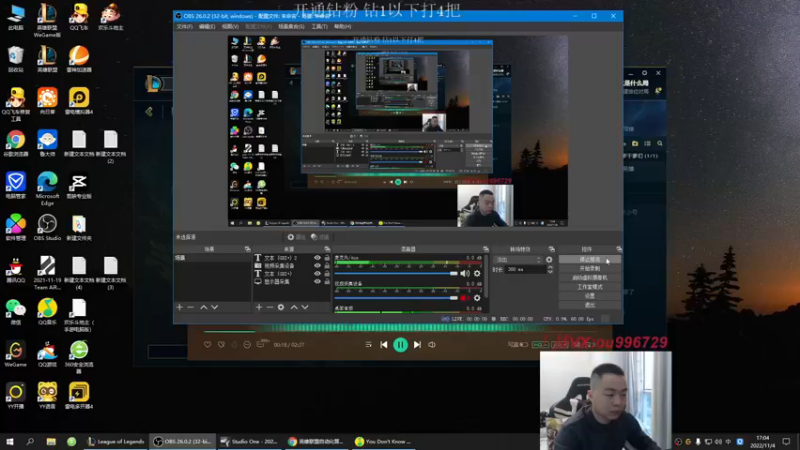Unmute the video capture device audio channel
This screenshot has height=450, width=800.
click(x=465, y=298)
